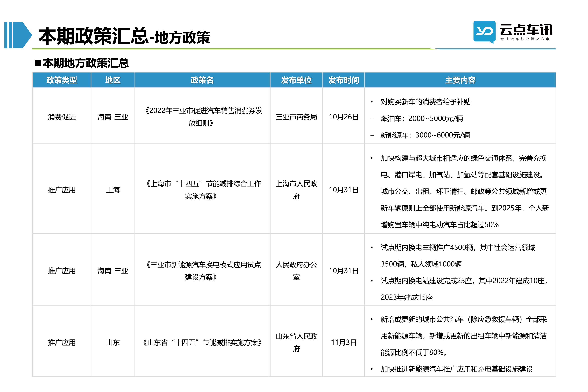This screenshot has width=588, height=392.
Task: Click the text 试点期内换电站建设完成25座
Action: (x=426, y=281)
